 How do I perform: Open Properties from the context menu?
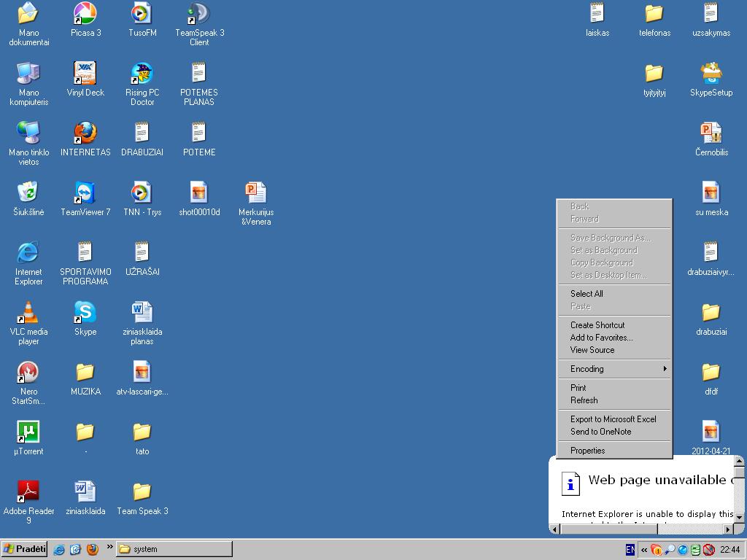tap(614, 451)
